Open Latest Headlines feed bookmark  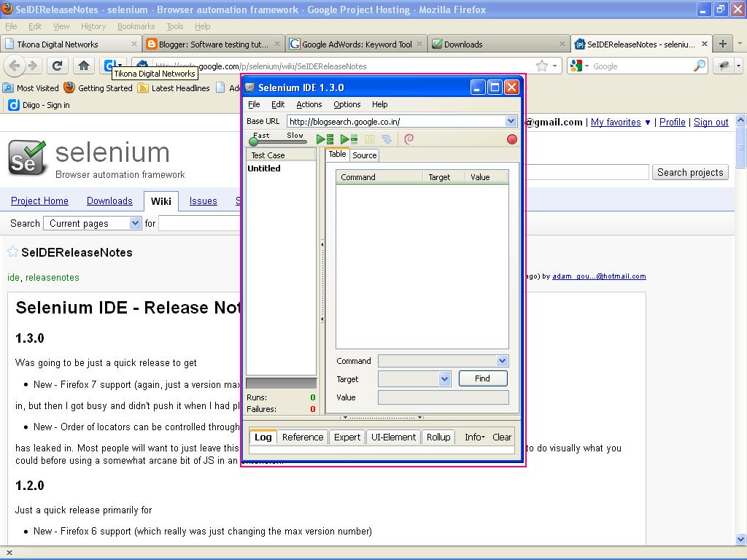point(174,88)
